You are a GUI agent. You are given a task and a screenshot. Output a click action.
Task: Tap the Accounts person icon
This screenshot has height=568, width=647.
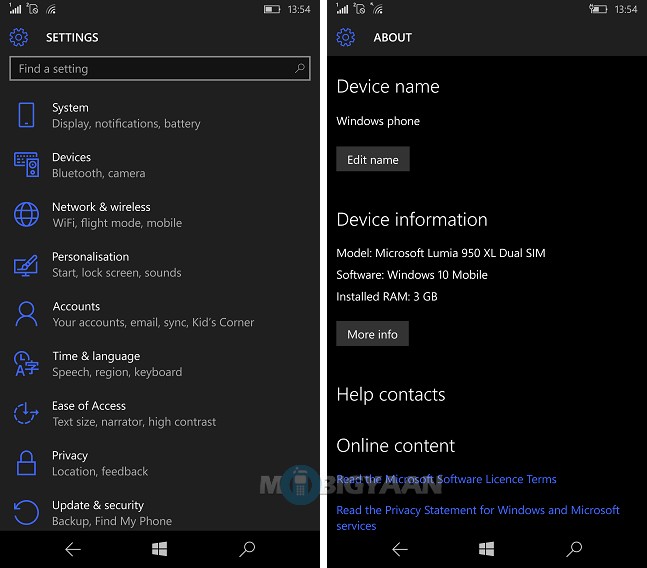click(26, 314)
